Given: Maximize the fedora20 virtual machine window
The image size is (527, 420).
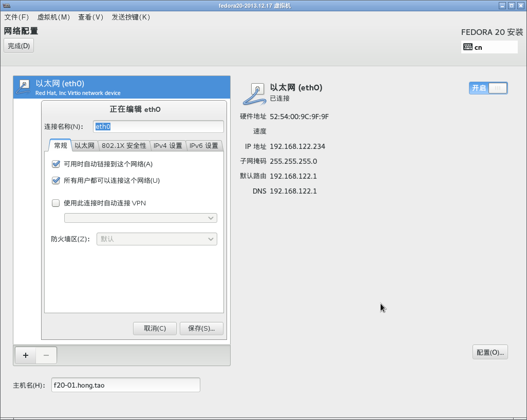Looking at the screenshot, I should click(512, 6).
